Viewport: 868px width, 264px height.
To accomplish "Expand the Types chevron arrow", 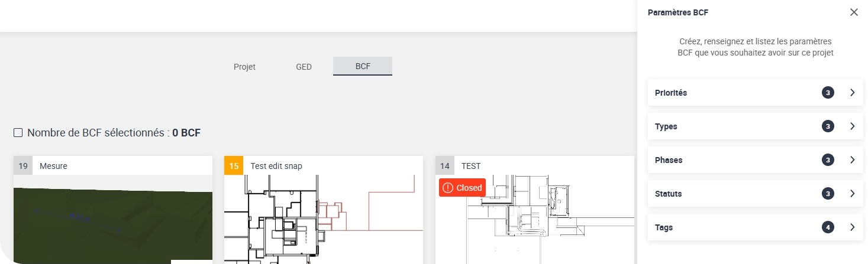I will (x=852, y=126).
